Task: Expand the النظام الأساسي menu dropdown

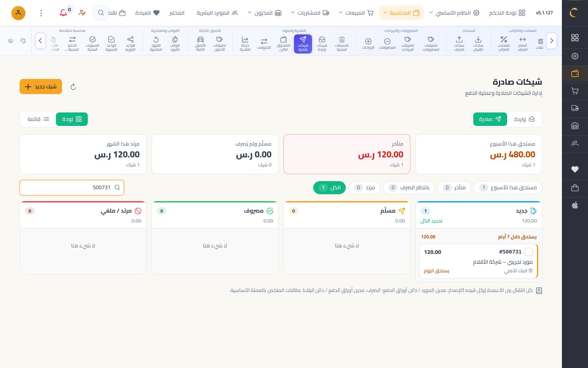Action: (454, 13)
